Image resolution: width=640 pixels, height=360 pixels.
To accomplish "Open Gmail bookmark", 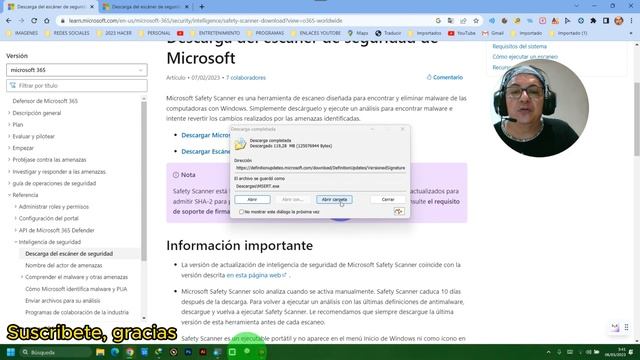I will click(x=493, y=33).
